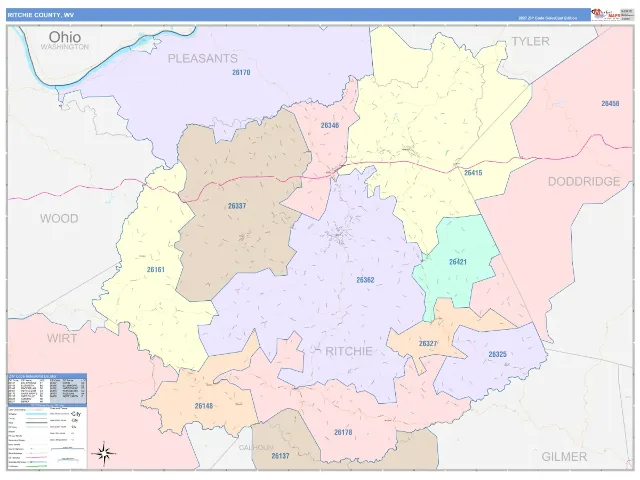Select the 'WASHINGTON' county label
Viewport: 640px width, 480px height.
64,47
